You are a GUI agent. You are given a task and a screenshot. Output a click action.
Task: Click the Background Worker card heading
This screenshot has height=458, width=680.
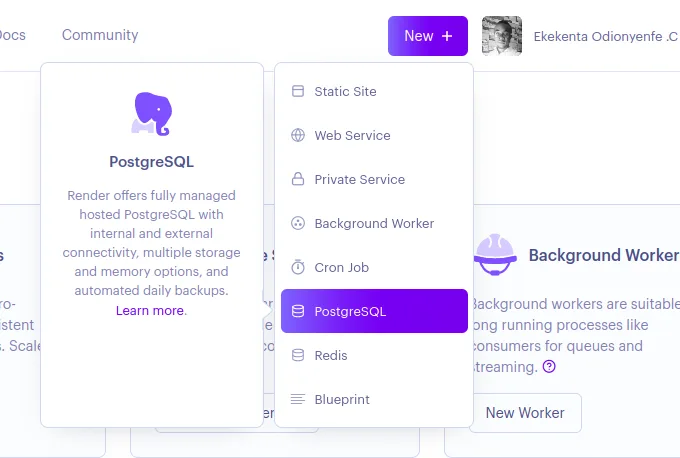pos(604,255)
